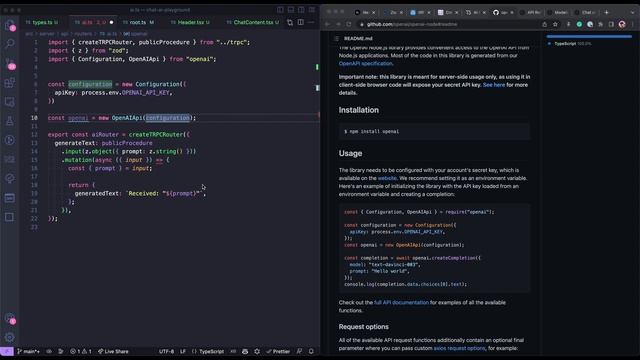Show errors and warnings problems count
Viewport: 640px width, 360px height.
click(x=81, y=351)
